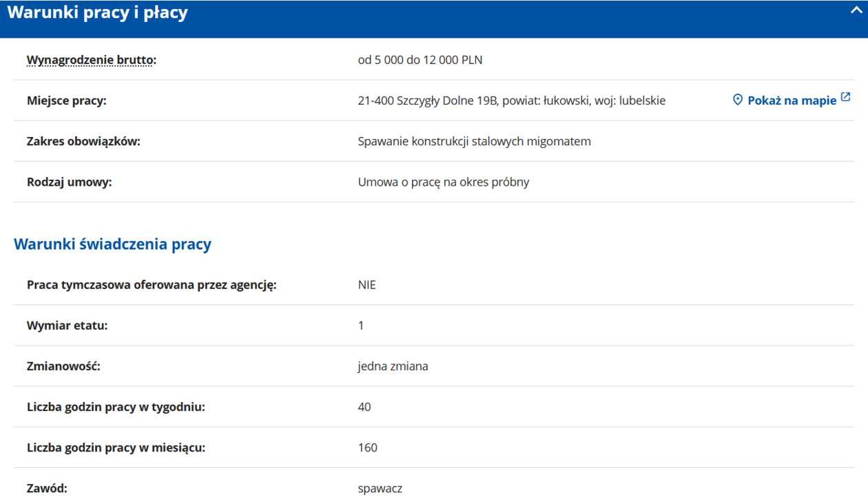
Task: Open the Pokaż na mapie link
Action: (x=792, y=101)
